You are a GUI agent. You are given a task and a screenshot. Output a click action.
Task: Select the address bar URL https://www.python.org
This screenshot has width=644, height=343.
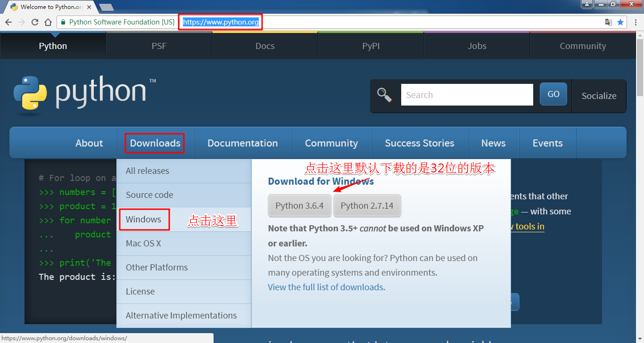point(221,22)
